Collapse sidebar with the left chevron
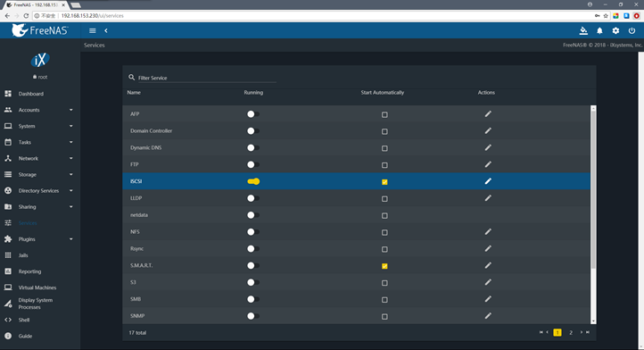 (x=106, y=31)
